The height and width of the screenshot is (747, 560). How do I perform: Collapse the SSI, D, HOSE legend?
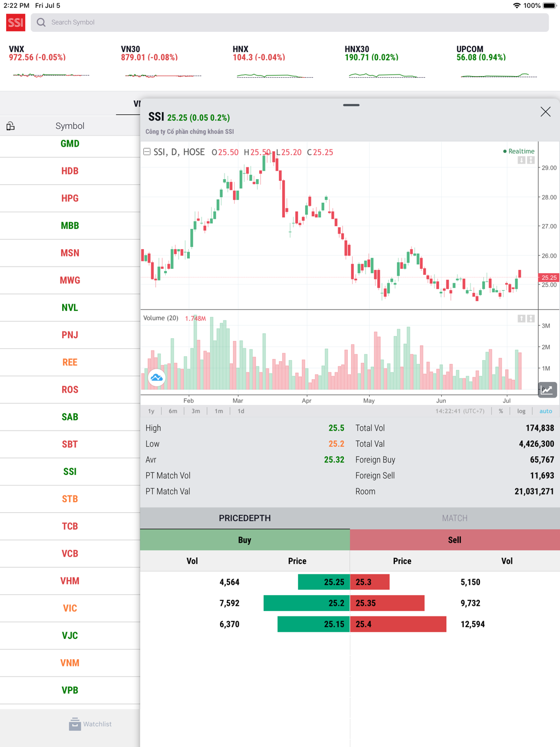(x=147, y=152)
